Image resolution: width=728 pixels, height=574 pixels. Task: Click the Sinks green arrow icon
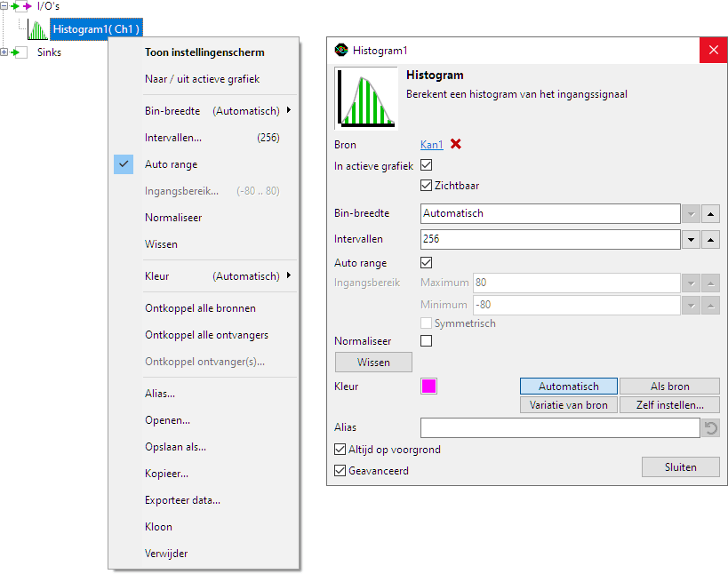tap(19, 52)
